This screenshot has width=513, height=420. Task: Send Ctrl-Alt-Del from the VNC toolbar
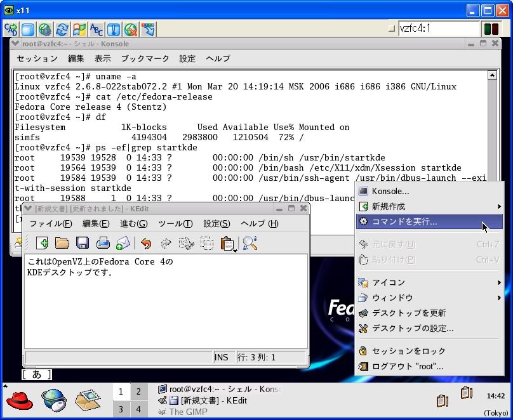coord(11,29)
